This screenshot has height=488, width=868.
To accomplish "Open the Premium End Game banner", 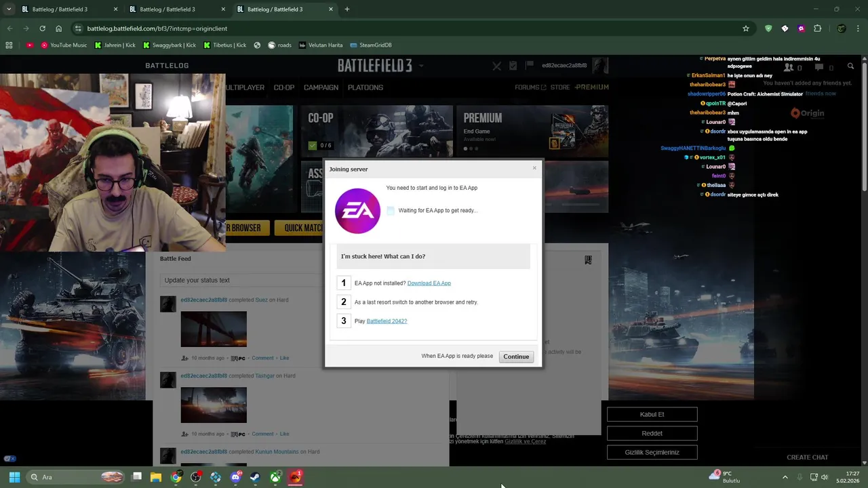I will pos(532,131).
